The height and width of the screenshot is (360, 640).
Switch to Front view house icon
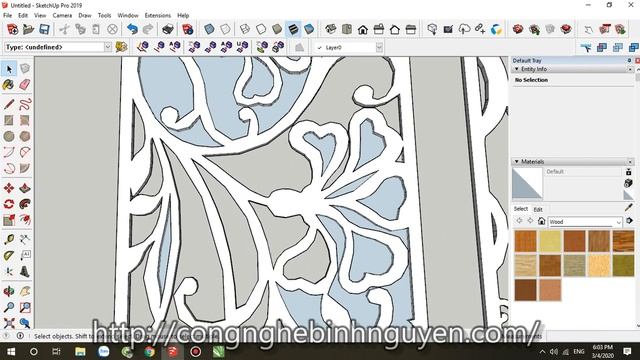363,29
